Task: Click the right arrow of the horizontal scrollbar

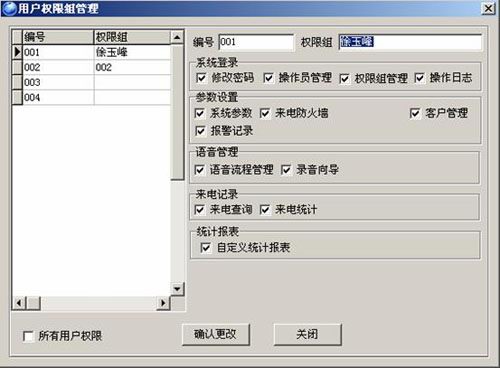Action: pos(163,303)
